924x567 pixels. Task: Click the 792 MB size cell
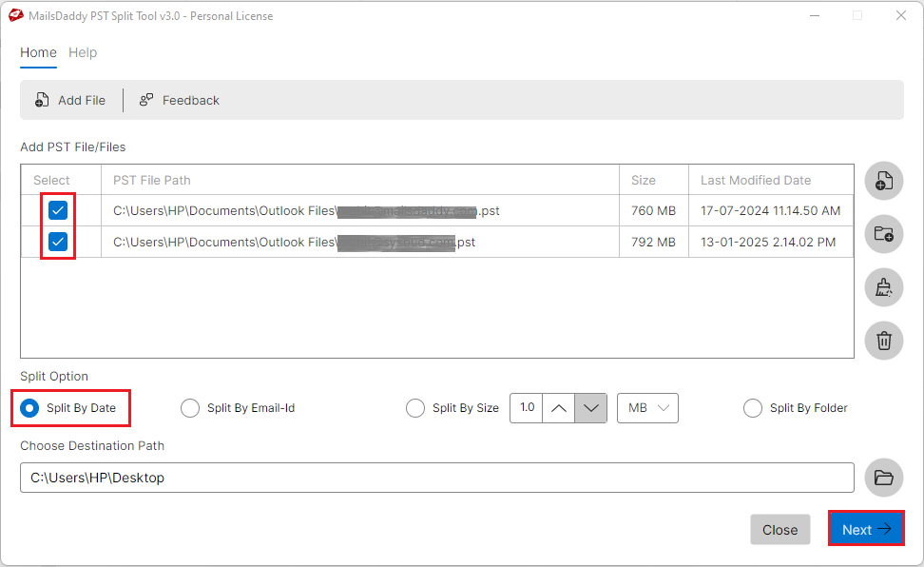point(653,242)
